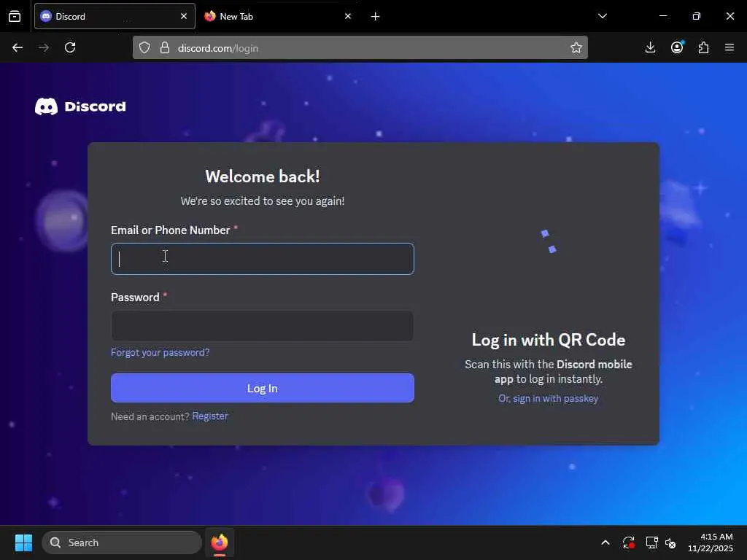Bookmark this page with star icon
This screenshot has height=560, width=747.
click(x=576, y=47)
